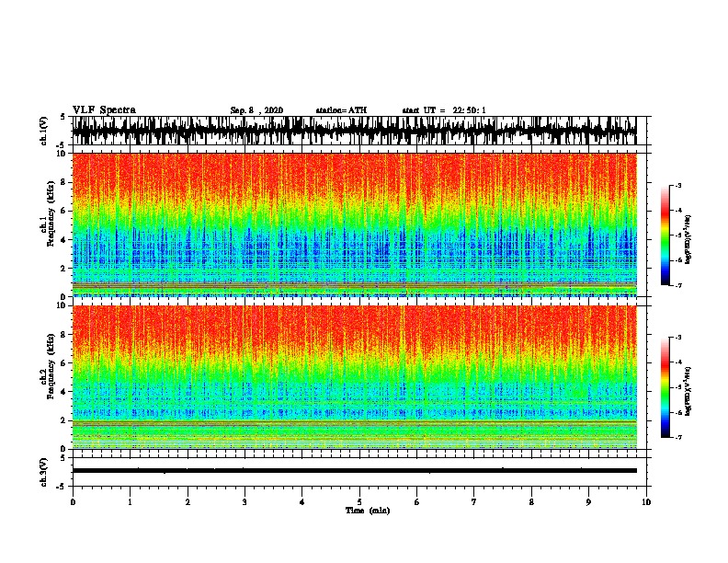Click the flat black ch.3 trace
728x563 pixels.
click(x=354, y=471)
